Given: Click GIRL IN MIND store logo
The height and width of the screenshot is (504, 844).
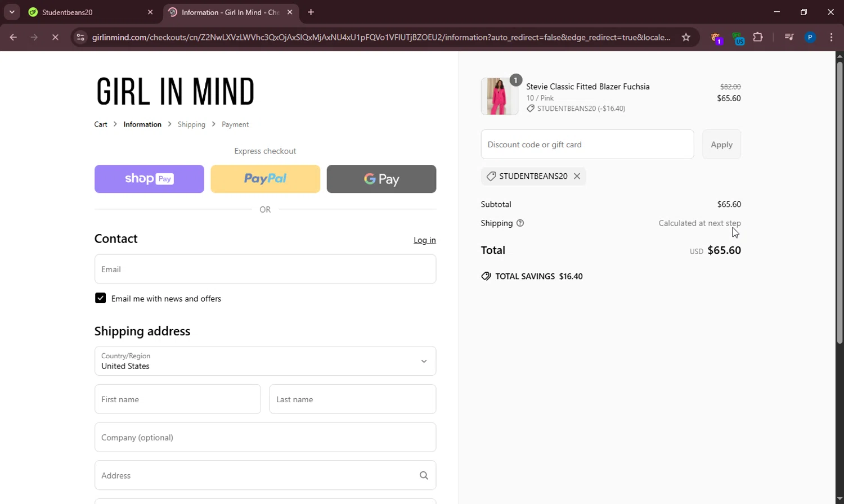Looking at the screenshot, I should pyautogui.click(x=175, y=92).
